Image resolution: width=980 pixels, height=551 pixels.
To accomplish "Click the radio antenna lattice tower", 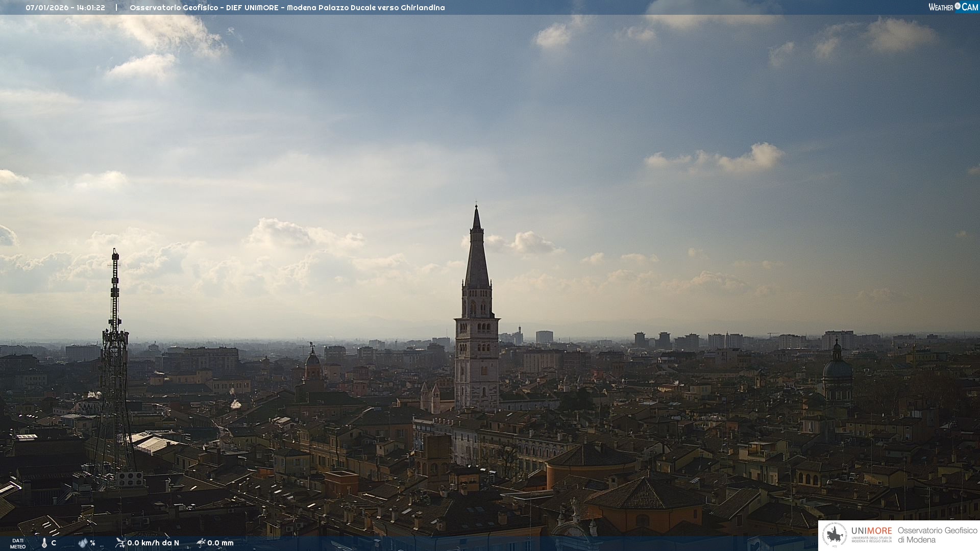I will click(115, 357).
